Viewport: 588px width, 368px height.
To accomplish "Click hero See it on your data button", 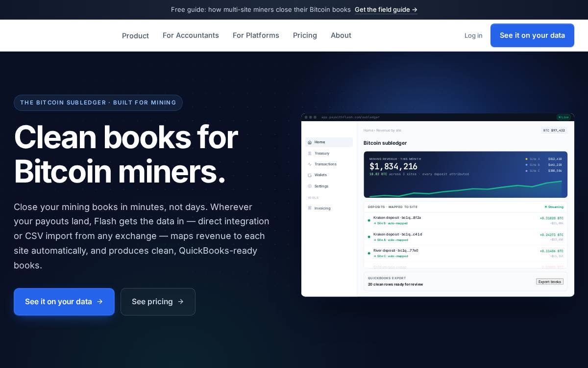I will coord(64,302).
